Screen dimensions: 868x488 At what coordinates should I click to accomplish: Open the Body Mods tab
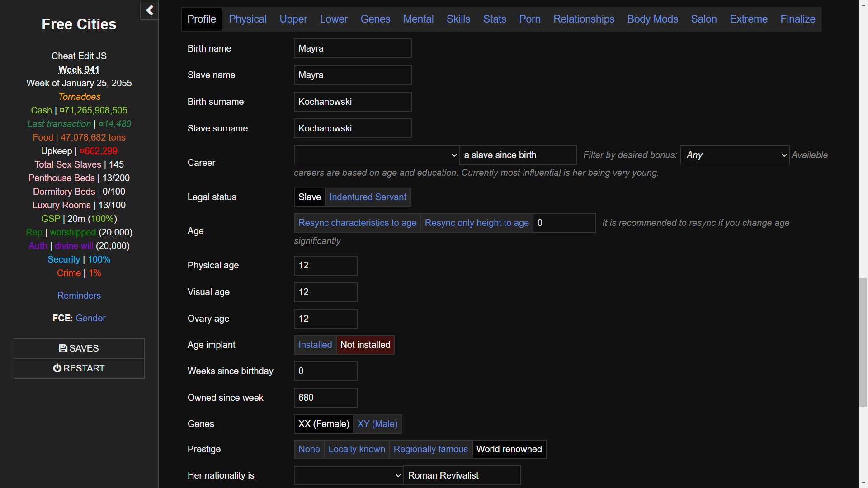652,19
